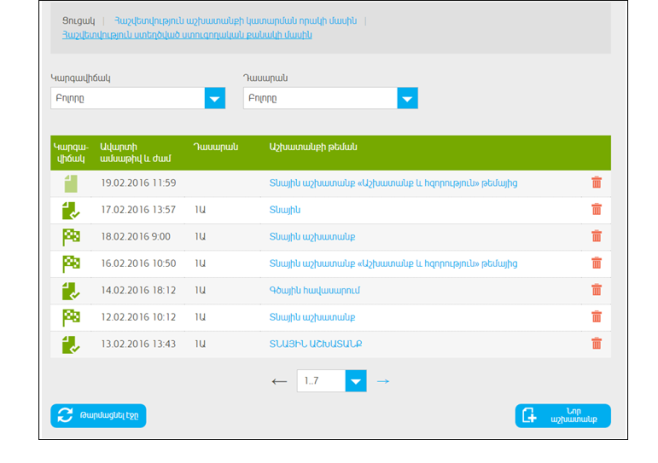
Task: Delete the 19.02.2016 11:59 assignment row
Action: (x=596, y=183)
